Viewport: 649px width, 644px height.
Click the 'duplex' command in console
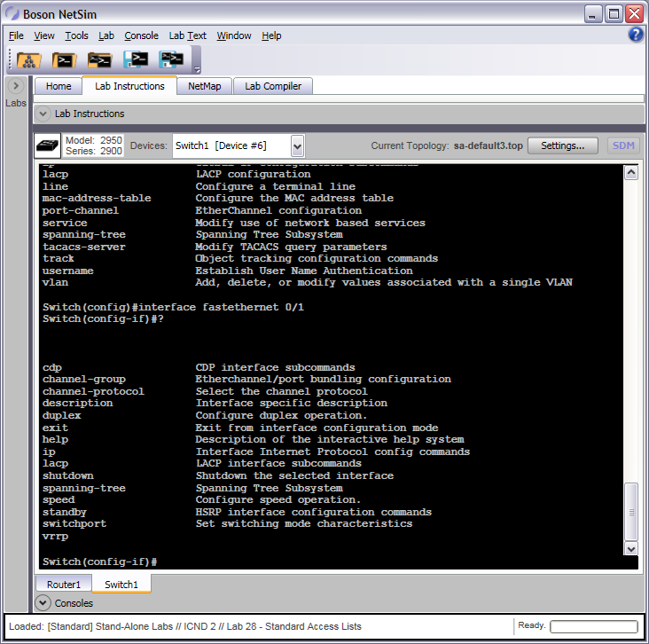click(62, 415)
